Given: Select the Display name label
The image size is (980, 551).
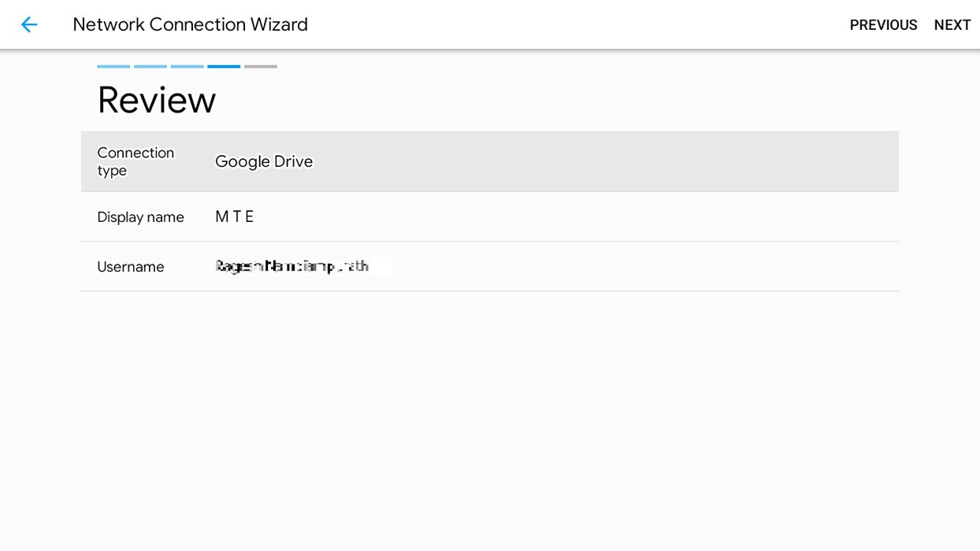Looking at the screenshot, I should pos(140,217).
